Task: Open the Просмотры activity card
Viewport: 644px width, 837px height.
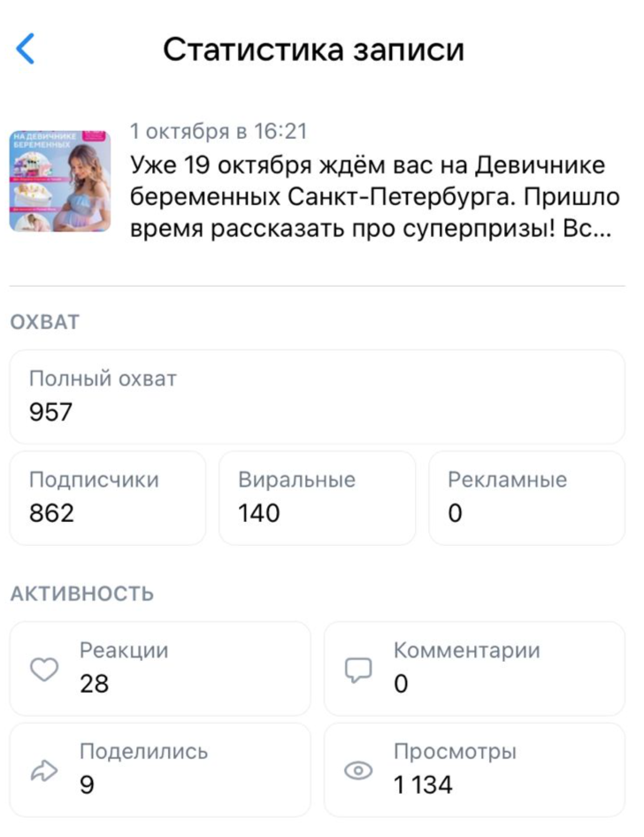Action: pyautogui.click(x=474, y=770)
